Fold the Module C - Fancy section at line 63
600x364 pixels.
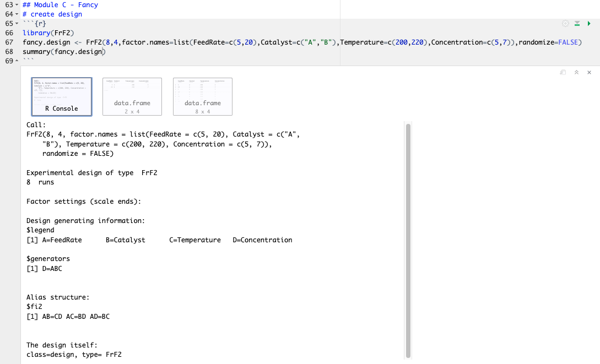[17, 5]
